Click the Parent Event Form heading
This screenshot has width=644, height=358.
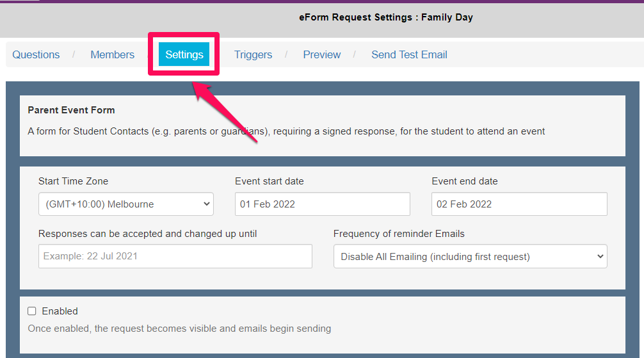coord(71,110)
